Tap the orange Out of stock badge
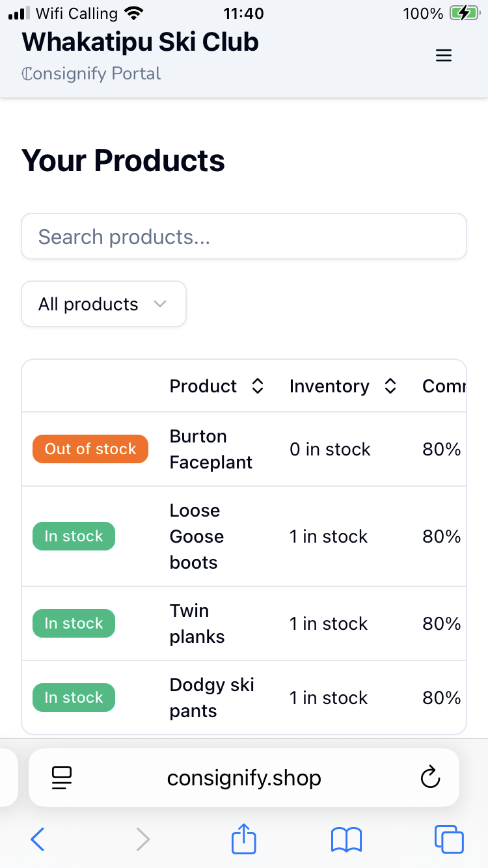This screenshot has height=868, width=488. pos(90,449)
